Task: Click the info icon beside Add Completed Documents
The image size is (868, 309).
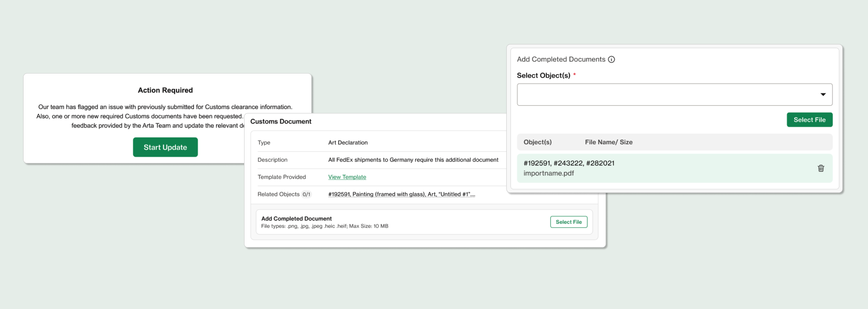Action: (611, 60)
